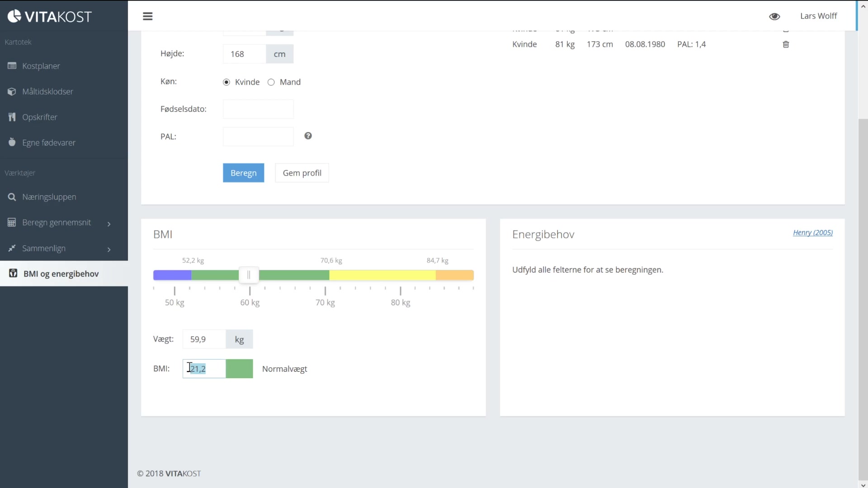
Task: Click the BMI weight slider handle
Action: [x=249, y=275]
